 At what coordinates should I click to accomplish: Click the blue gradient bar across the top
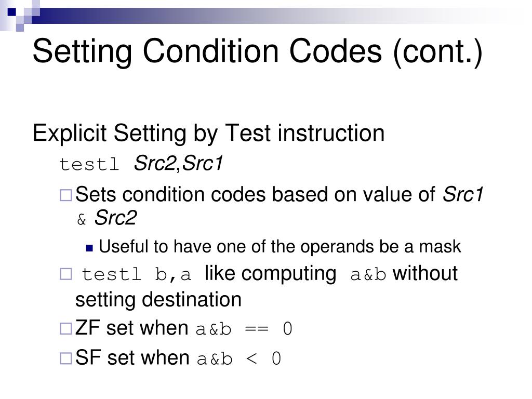[x=271, y=16]
